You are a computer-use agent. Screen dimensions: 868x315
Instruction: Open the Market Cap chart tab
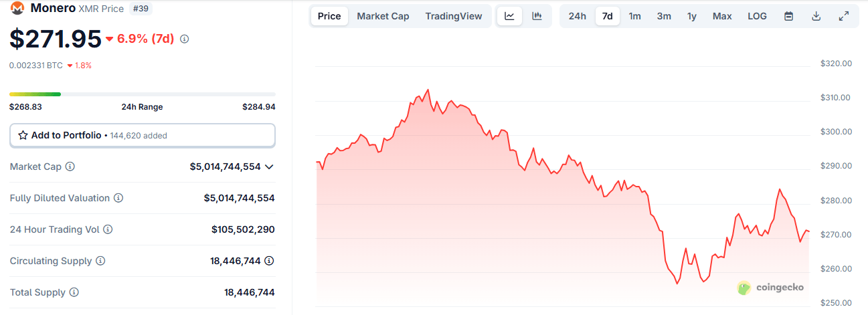coord(383,16)
